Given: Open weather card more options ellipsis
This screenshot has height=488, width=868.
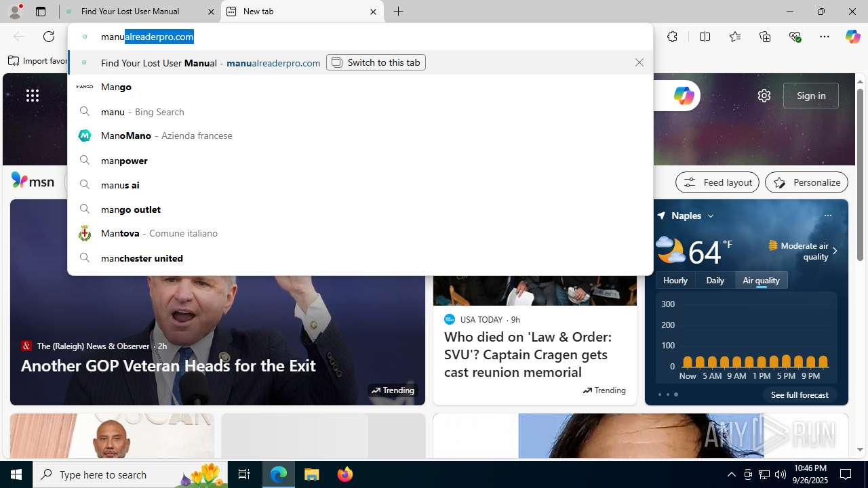Looking at the screenshot, I should pos(827,216).
